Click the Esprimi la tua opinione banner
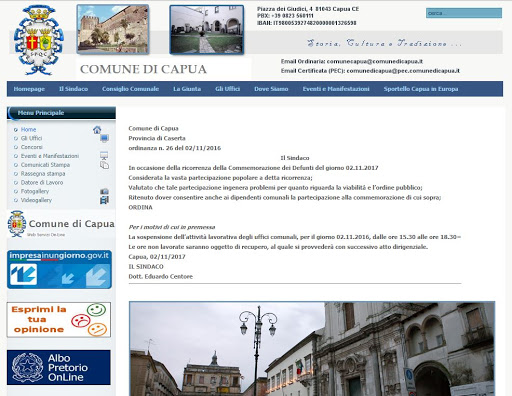The width and height of the screenshot is (512, 396). click(x=59, y=320)
